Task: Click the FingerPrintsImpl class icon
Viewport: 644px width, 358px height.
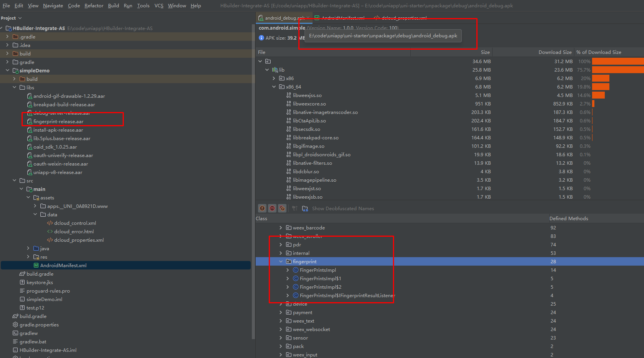Action: (296, 270)
